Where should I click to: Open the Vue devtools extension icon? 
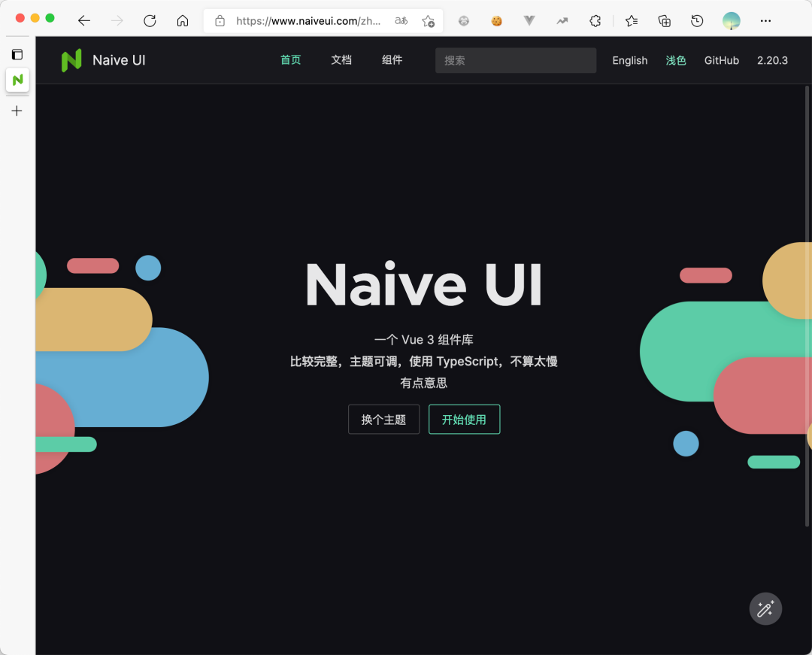pyautogui.click(x=529, y=21)
